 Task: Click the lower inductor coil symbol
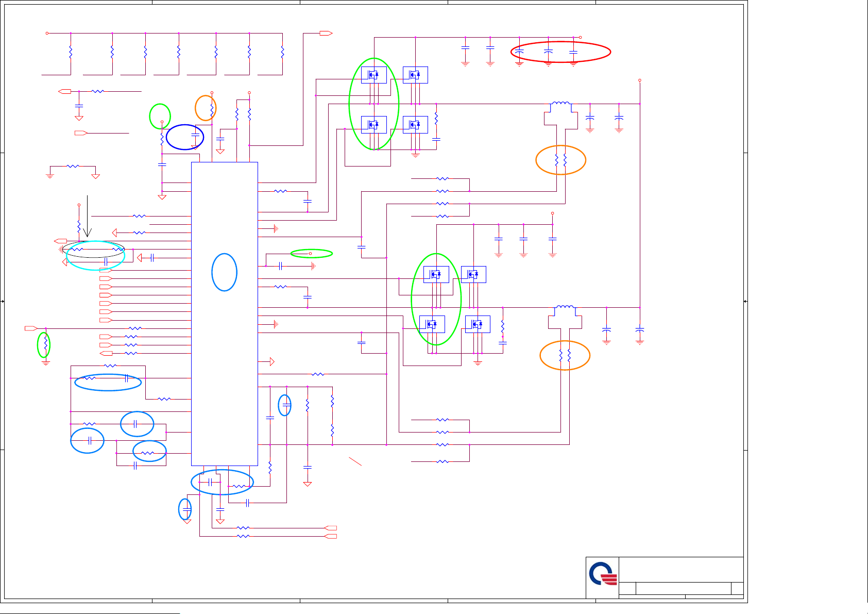(565, 308)
